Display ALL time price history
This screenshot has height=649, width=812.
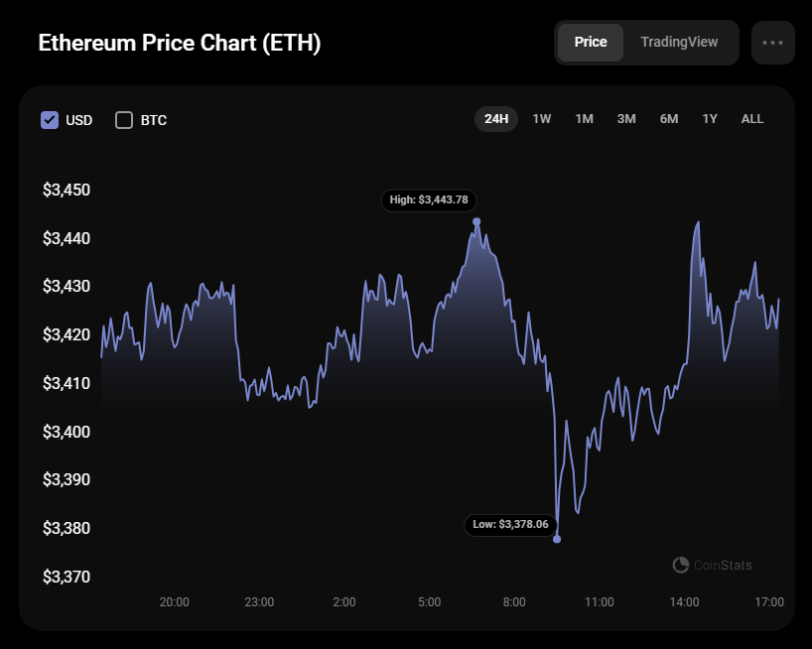(x=752, y=119)
